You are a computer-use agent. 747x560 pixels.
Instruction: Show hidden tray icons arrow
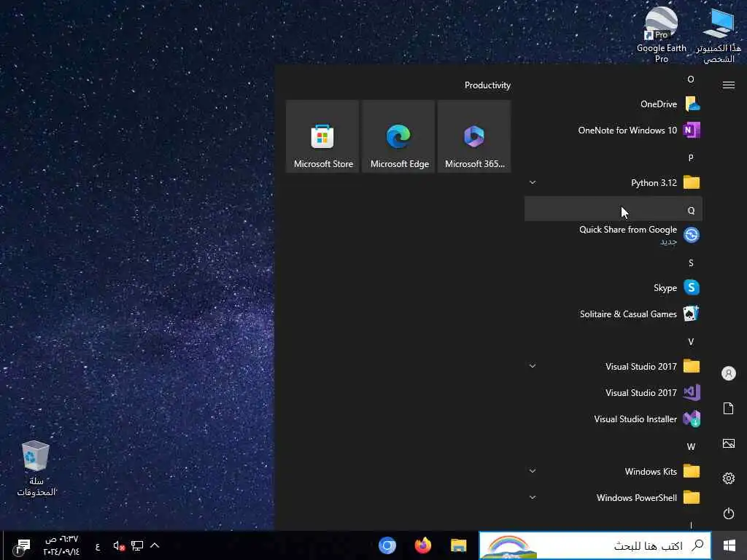[x=155, y=545]
